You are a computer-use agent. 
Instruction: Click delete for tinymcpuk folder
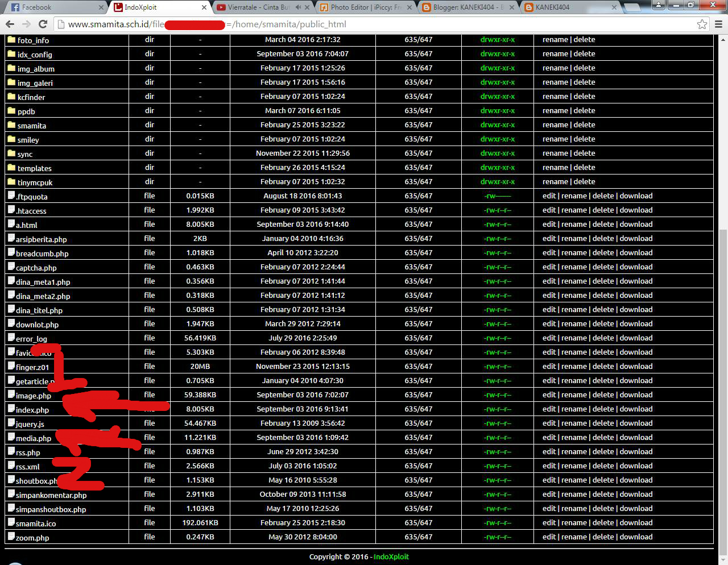[585, 181]
